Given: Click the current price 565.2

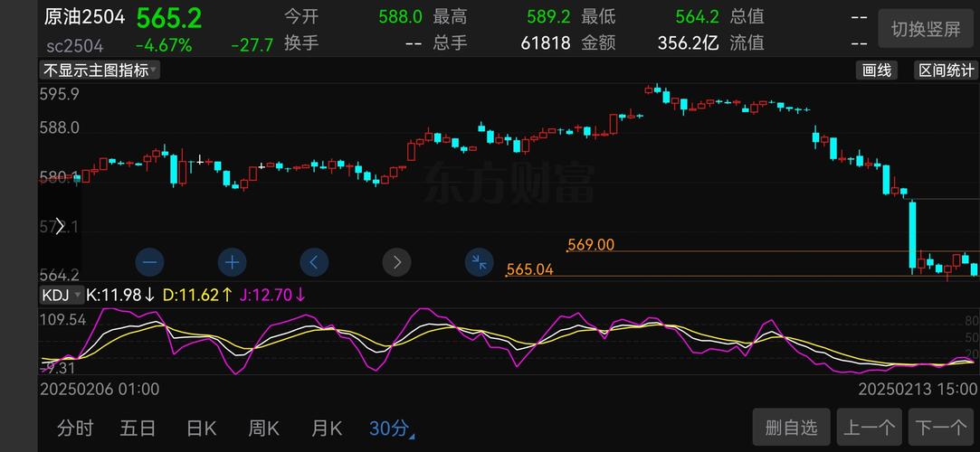Looking at the screenshot, I should click(168, 19).
